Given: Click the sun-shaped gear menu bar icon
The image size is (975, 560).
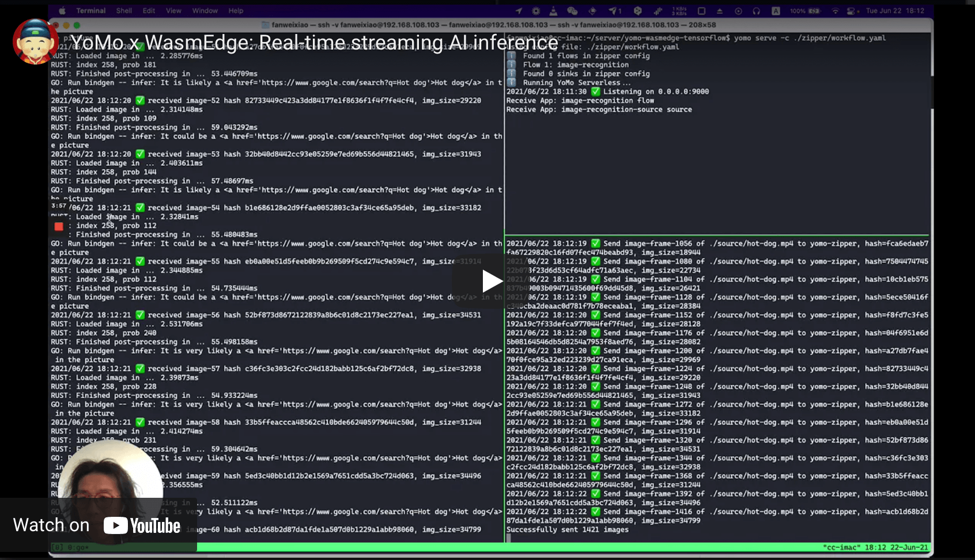Looking at the screenshot, I should click(536, 10).
